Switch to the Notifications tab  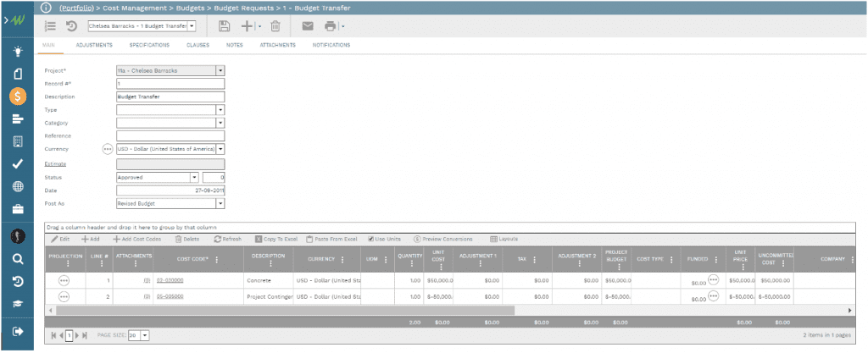331,46
